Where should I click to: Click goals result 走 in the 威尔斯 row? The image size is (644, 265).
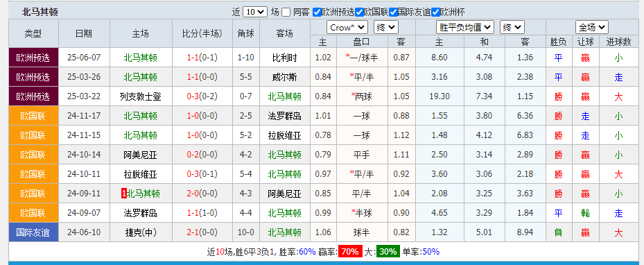[x=618, y=77]
